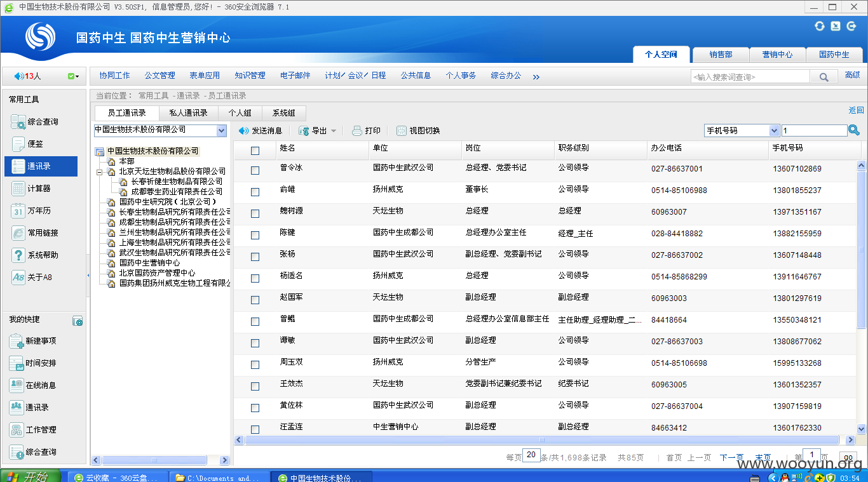Click the Windows 开始 start button
Image resolution: width=868 pixels, height=482 pixels.
31,476
